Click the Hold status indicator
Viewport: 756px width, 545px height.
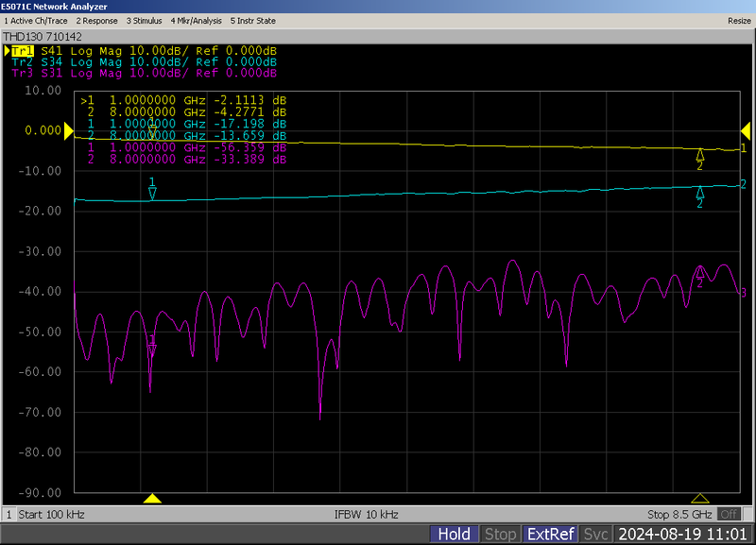point(454,535)
